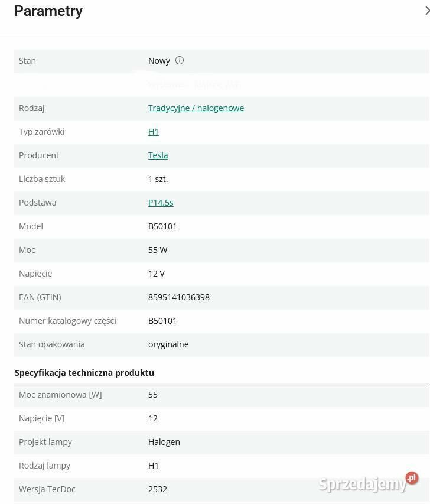Viewport: 430px width, 504px height.
Task: Click the B50101 value in Model row
Action: pos(162,226)
